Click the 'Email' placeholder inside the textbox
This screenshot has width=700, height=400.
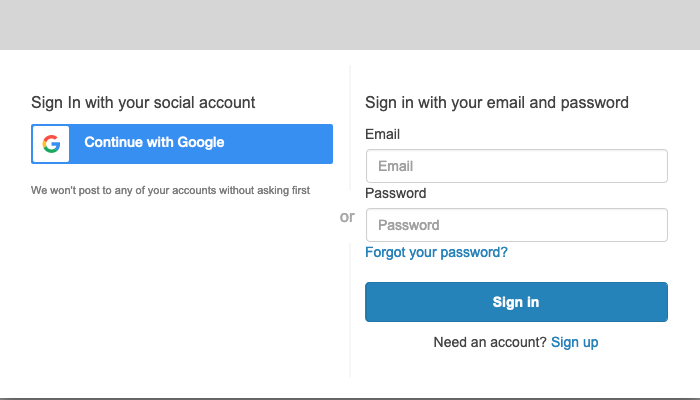(x=396, y=167)
